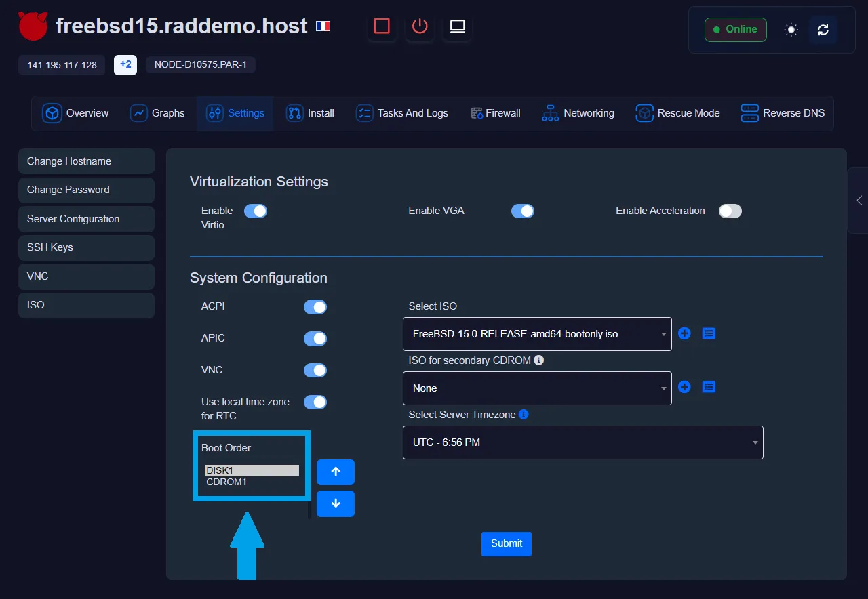
Task: Disable the Enable VGA toggle
Action: (523, 211)
